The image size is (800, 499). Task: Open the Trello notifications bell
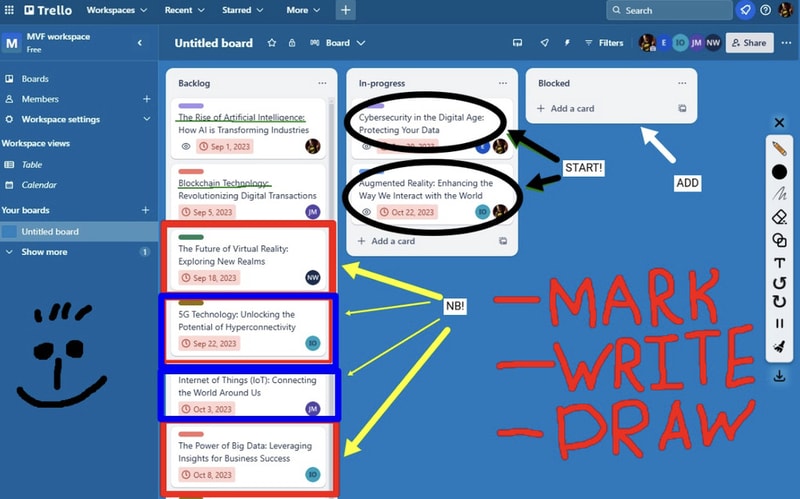tap(745, 10)
